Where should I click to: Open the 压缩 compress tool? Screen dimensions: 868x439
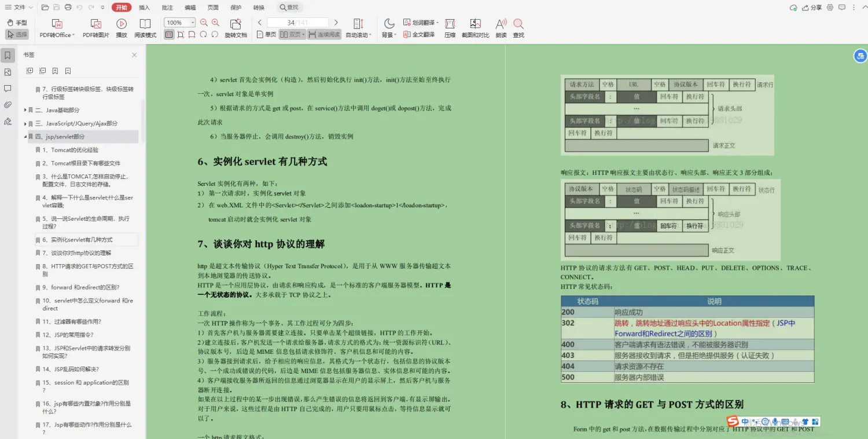450,28
